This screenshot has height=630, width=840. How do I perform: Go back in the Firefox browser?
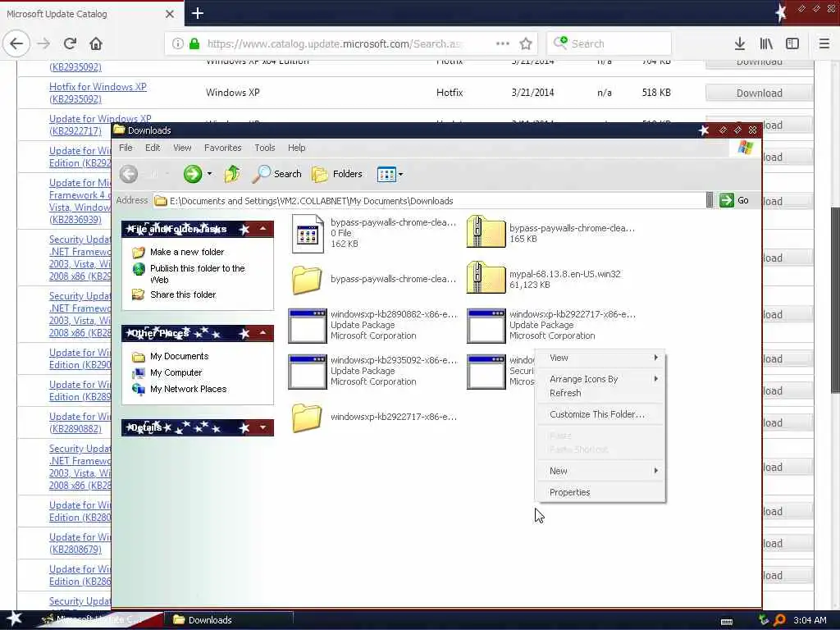pyautogui.click(x=16, y=43)
